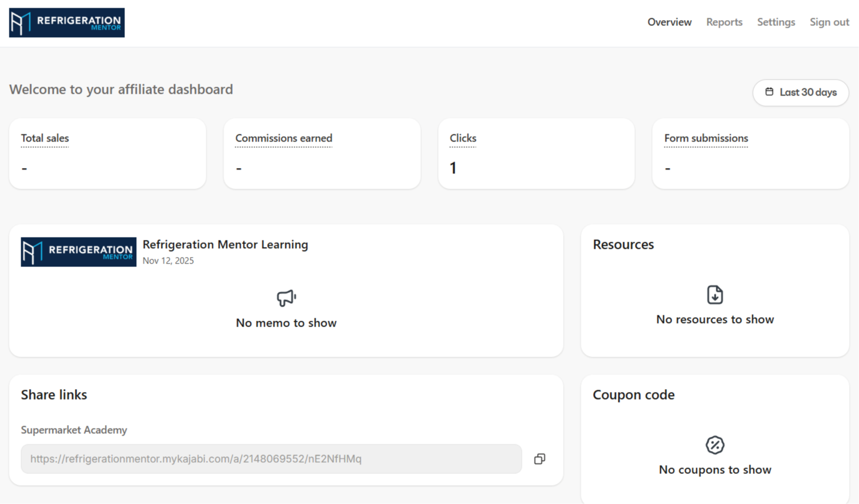Copy the Supermarket Academy share link

click(x=539, y=459)
